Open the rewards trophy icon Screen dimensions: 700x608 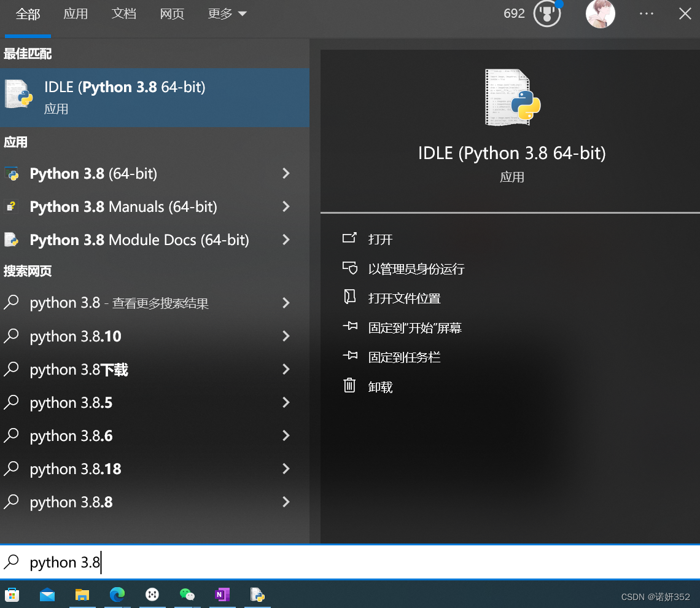547,14
